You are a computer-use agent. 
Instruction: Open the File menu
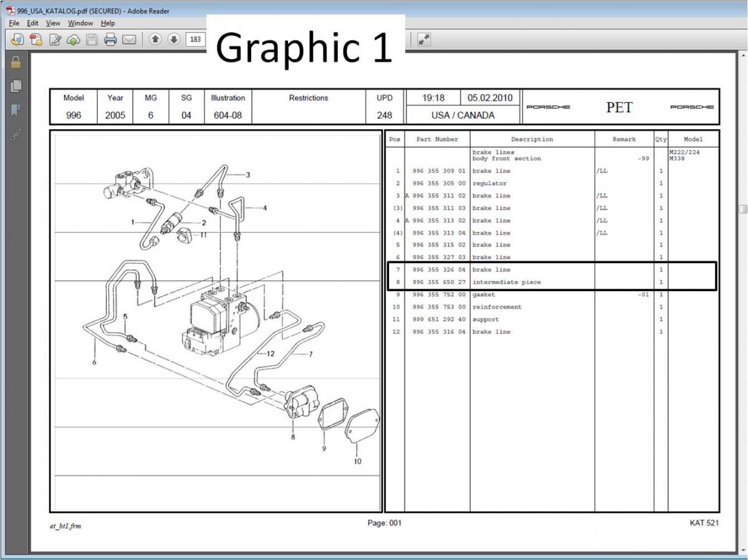point(14,23)
